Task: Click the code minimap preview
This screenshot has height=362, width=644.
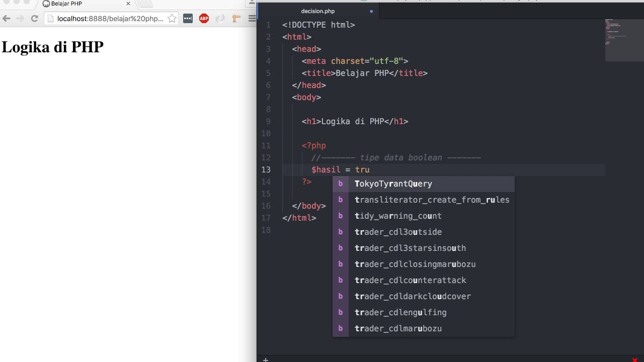Action: (x=624, y=39)
